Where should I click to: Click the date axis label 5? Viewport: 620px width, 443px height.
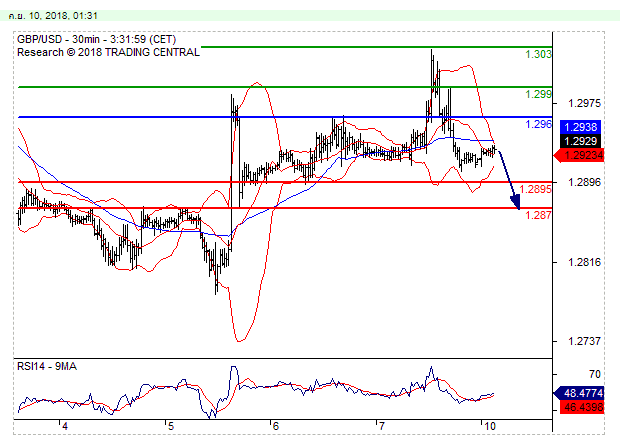pos(170,426)
